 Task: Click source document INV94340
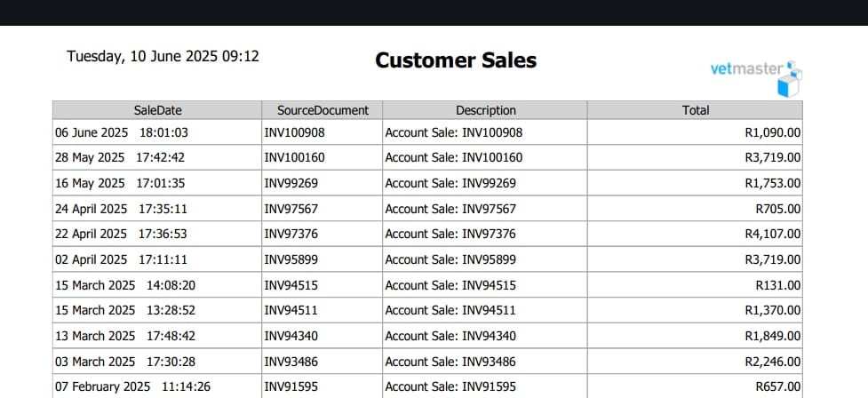291,336
